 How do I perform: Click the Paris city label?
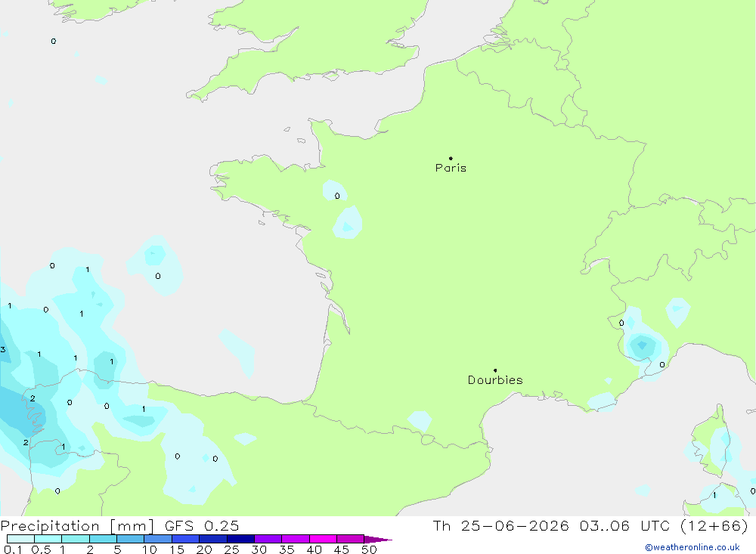[x=451, y=168]
